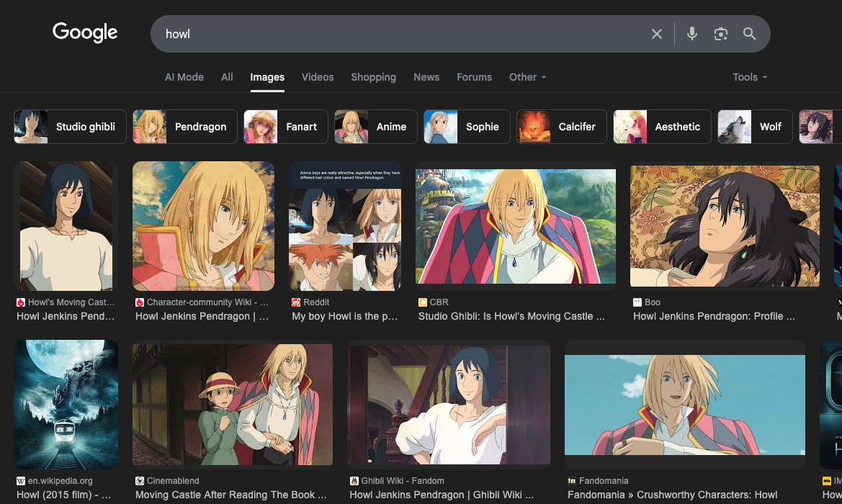This screenshot has width=842, height=504.
Task: Open the Boo dark-haired Howl thumbnail
Action: [x=725, y=226]
